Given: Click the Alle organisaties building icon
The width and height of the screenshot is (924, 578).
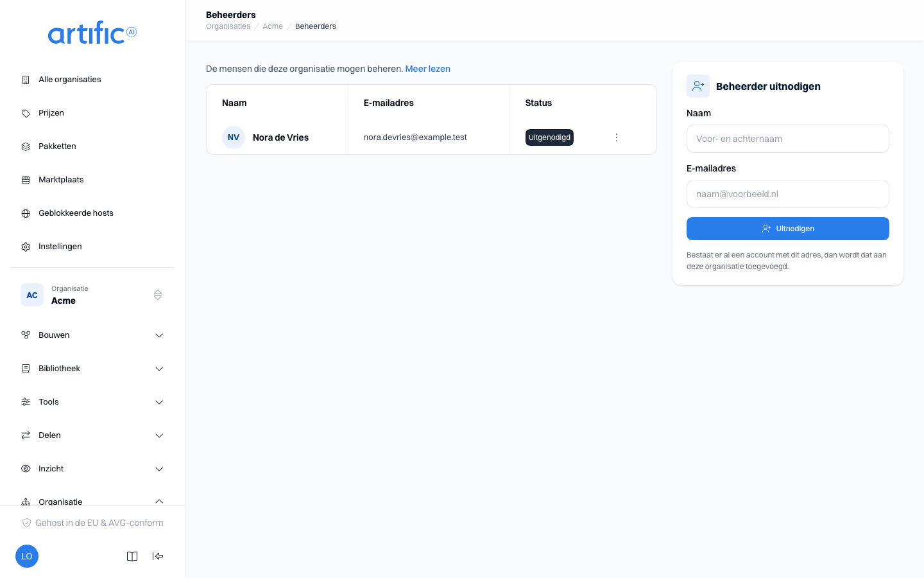Looking at the screenshot, I should point(26,80).
